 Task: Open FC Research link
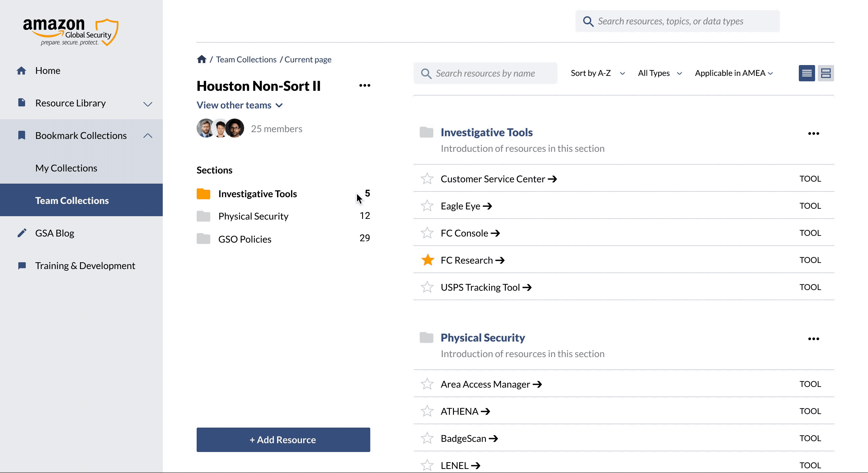(473, 260)
